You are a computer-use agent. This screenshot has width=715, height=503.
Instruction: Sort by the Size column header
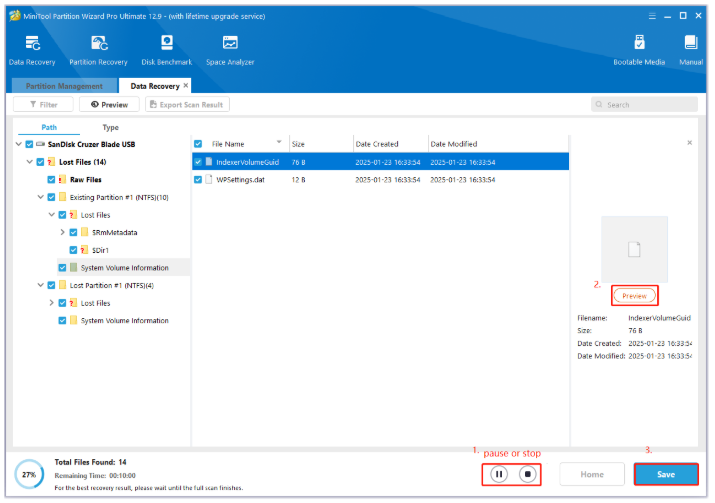(321, 144)
